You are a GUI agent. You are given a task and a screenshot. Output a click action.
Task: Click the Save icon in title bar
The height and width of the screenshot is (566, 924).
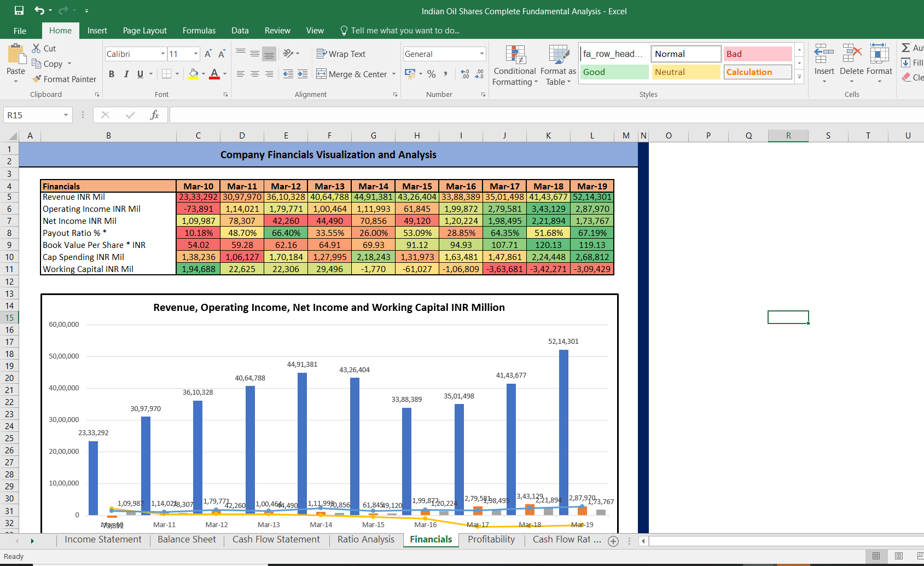click(x=19, y=10)
